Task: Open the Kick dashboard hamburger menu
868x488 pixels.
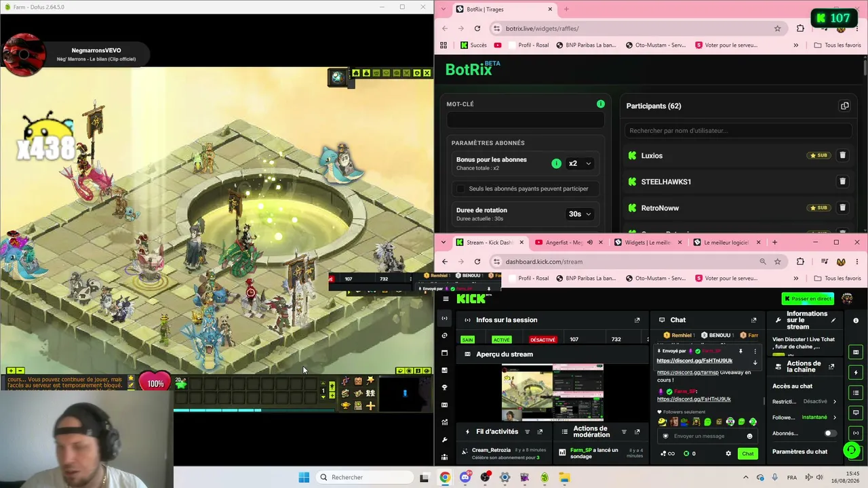Action: (446, 299)
